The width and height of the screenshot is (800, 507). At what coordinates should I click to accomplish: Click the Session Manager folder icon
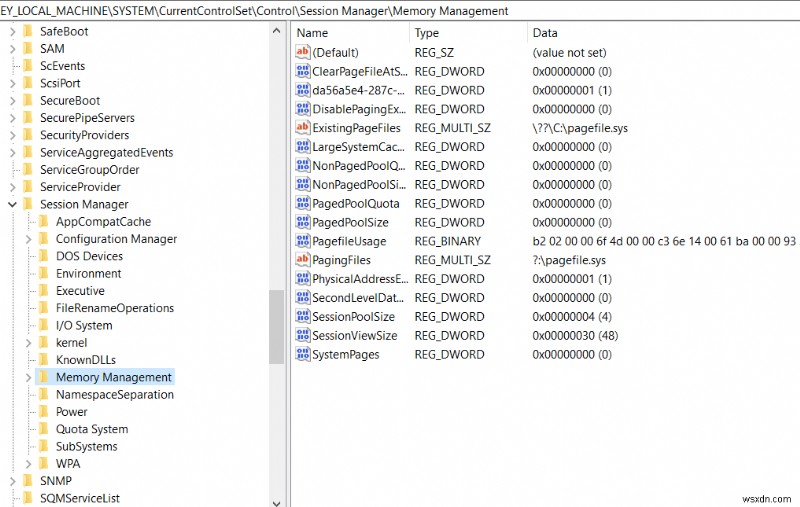click(29, 204)
